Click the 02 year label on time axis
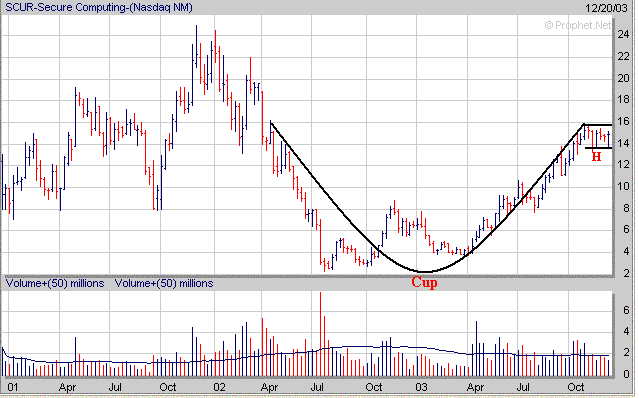The image size is (639, 398). [x=219, y=387]
